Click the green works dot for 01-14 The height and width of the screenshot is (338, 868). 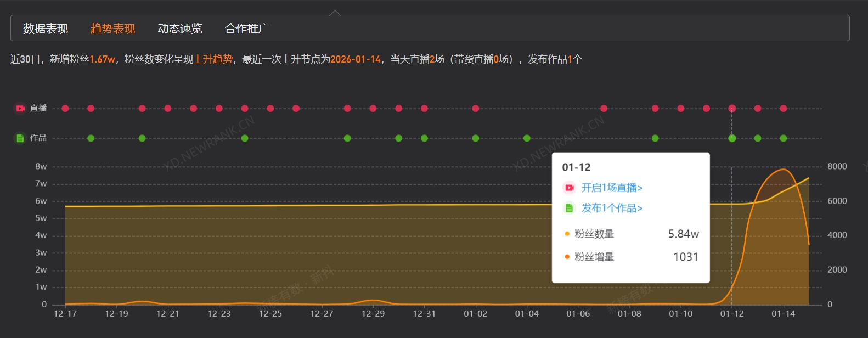(x=784, y=138)
